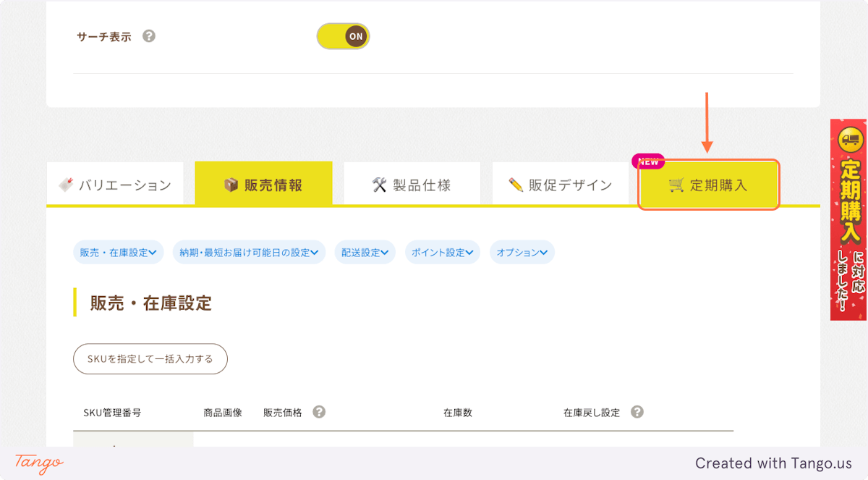868x480 pixels.
Task: Click the pencil icon on 販促デザイン tab
Action: tap(516, 185)
